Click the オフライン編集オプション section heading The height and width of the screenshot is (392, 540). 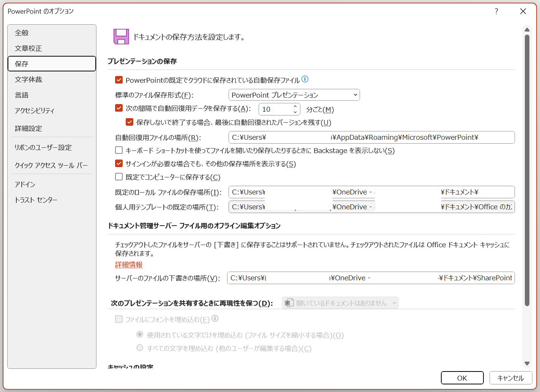(x=194, y=226)
